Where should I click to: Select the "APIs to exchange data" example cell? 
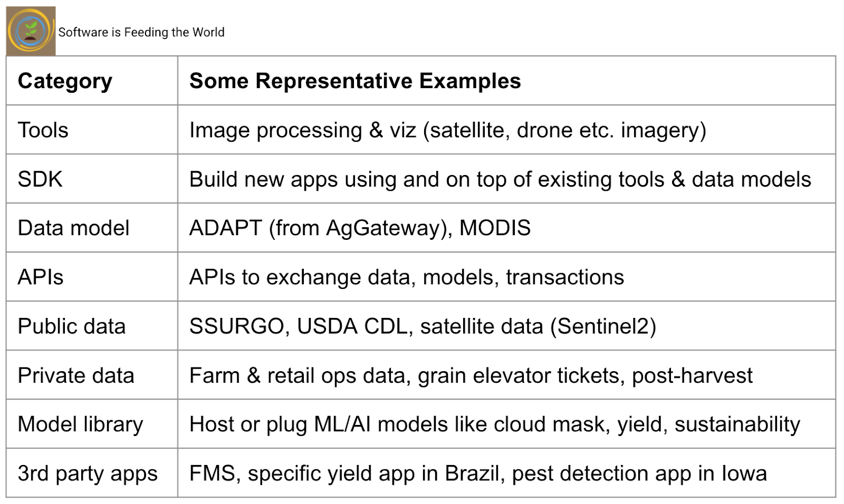(406, 277)
